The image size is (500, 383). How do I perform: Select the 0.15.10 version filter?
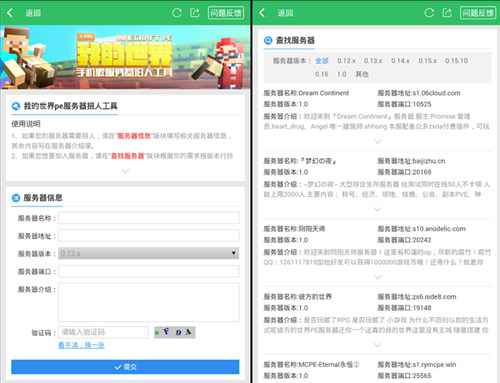point(456,61)
